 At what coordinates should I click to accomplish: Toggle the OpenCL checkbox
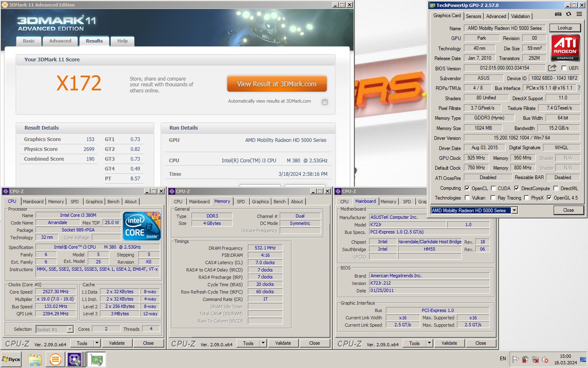coord(467,188)
